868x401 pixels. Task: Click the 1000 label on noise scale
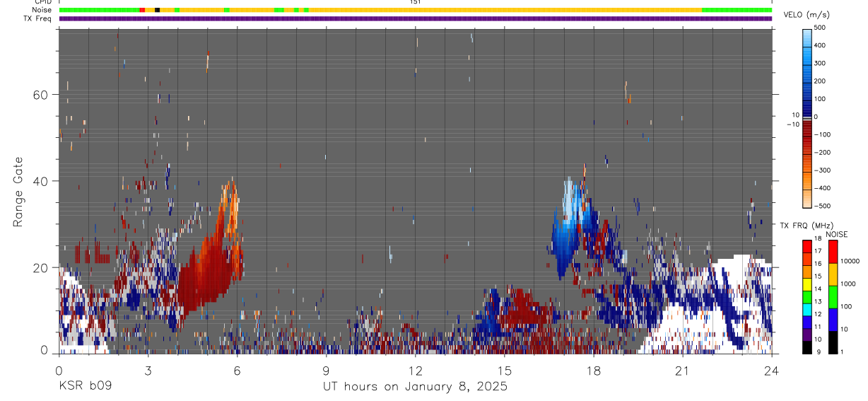[848, 284]
